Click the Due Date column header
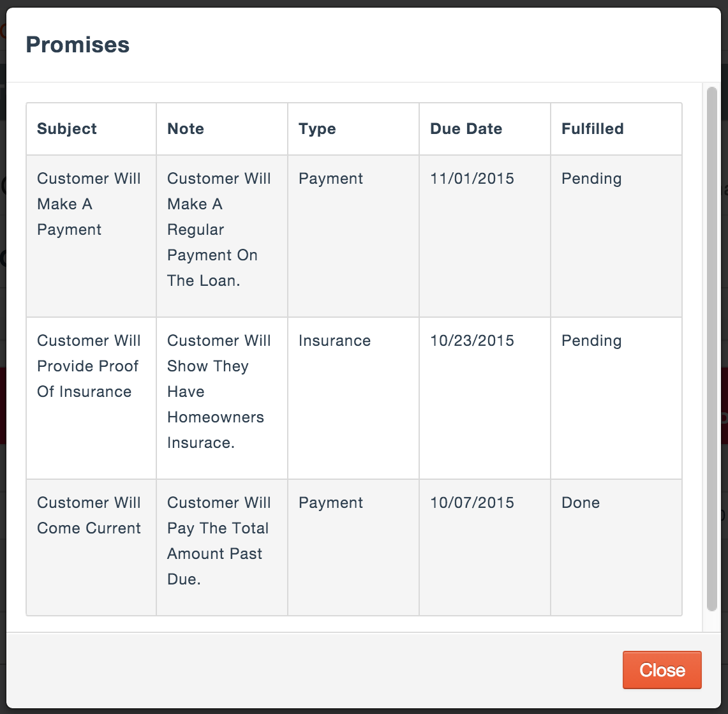The image size is (728, 714). (466, 129)
